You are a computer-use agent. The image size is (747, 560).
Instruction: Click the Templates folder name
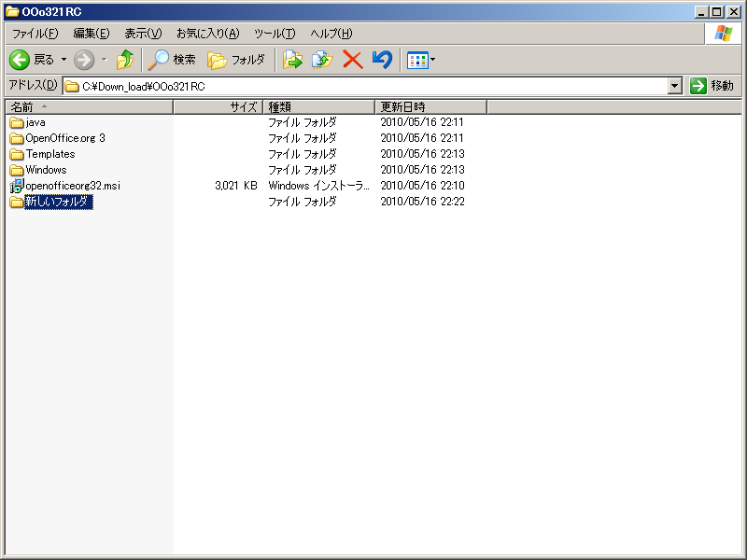pyautogui.click(x=50, y=154)
